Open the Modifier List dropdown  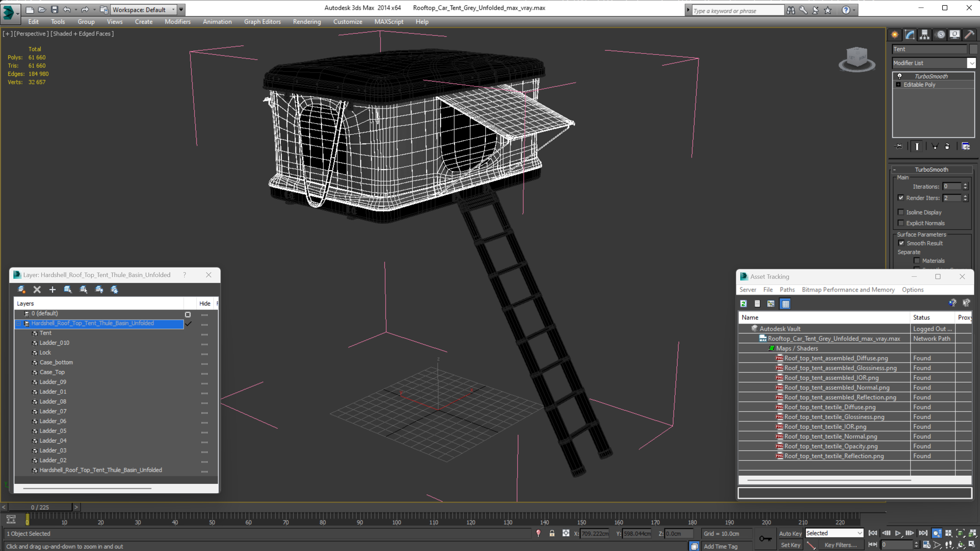[x=971, y=63]
